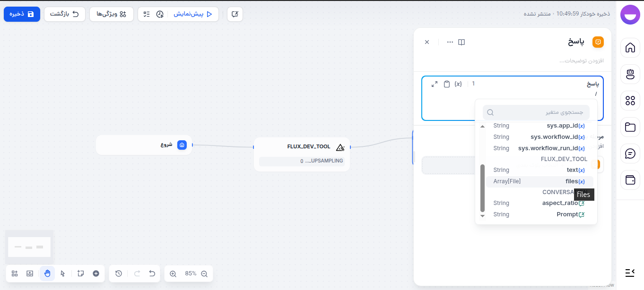
Task: Add a sticky note using the note icon
Action: [81, 273]
